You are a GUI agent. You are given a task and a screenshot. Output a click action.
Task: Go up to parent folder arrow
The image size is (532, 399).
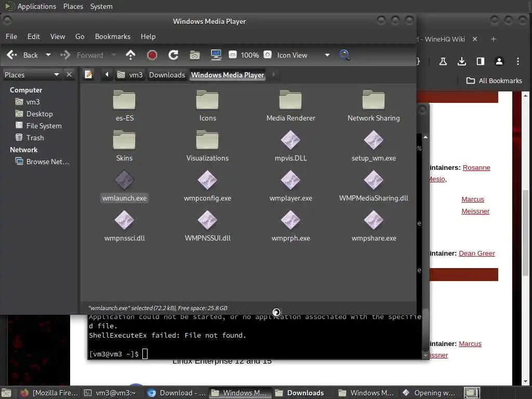130,55
